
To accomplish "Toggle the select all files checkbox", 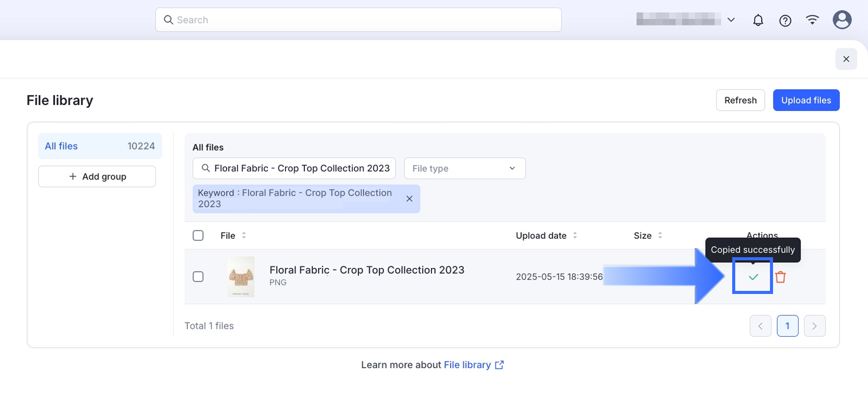I will tap(198, 235).
